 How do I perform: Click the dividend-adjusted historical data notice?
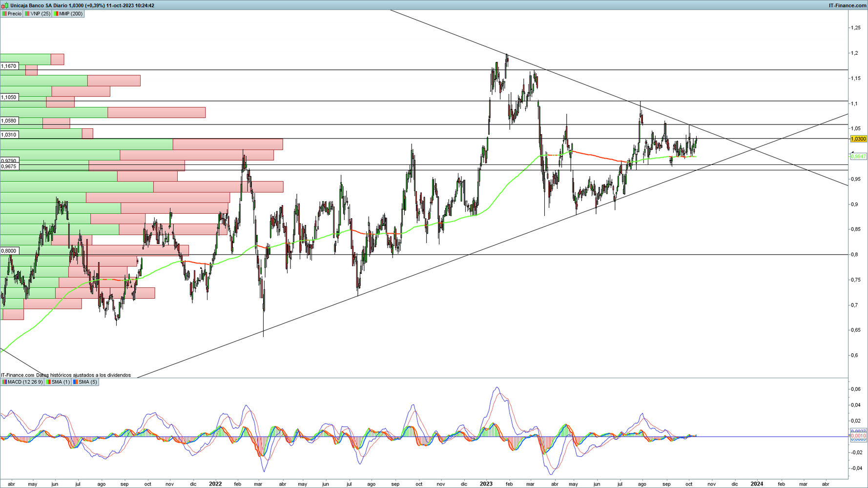[x=83, y=375]
